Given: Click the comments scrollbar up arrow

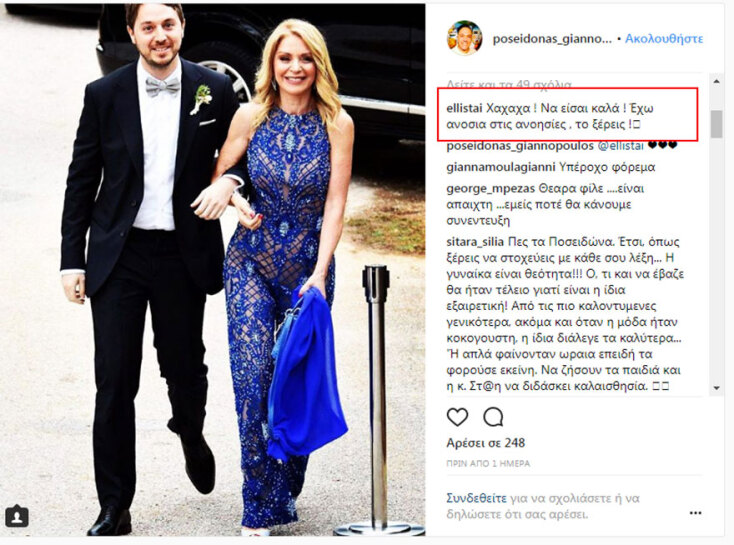Looking at the screenshot, I should tap(716, 81).
